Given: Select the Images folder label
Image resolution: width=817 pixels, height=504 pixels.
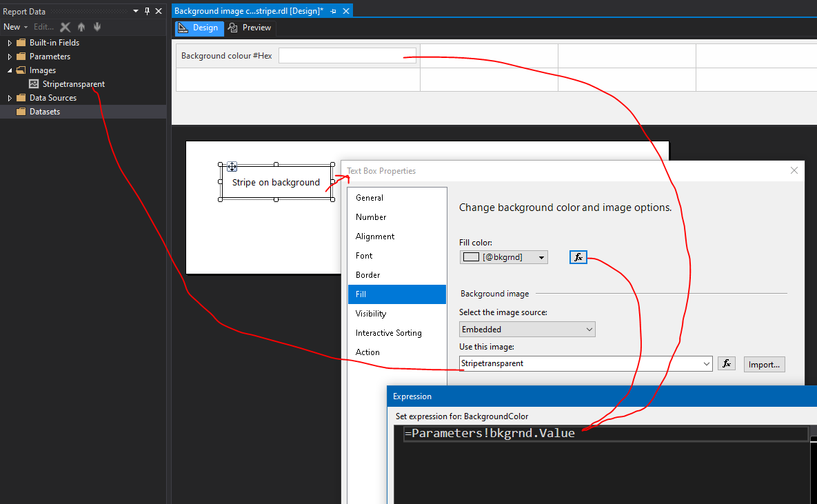Looking at the screenshot, I should click(x=42, y=70).
